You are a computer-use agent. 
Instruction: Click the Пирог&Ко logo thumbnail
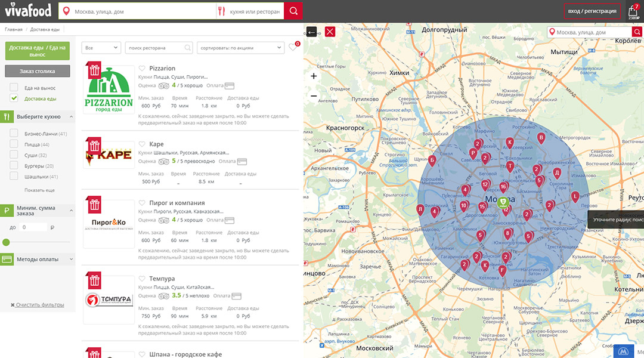(x=109, y=224)
